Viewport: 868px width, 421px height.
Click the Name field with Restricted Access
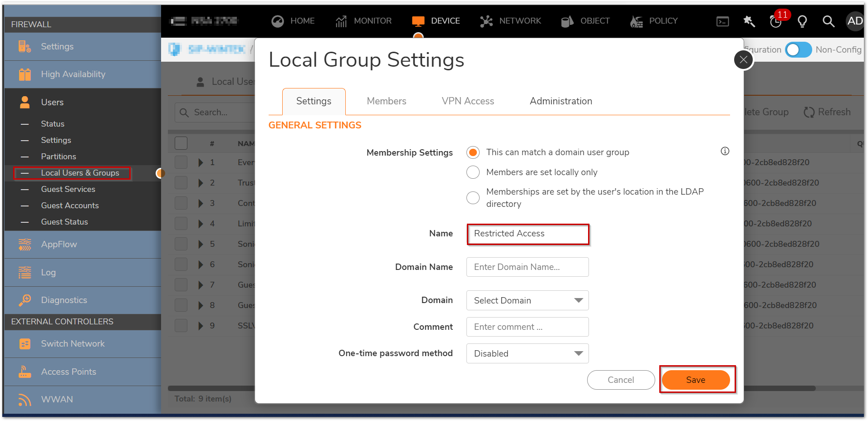click(528, 234)
